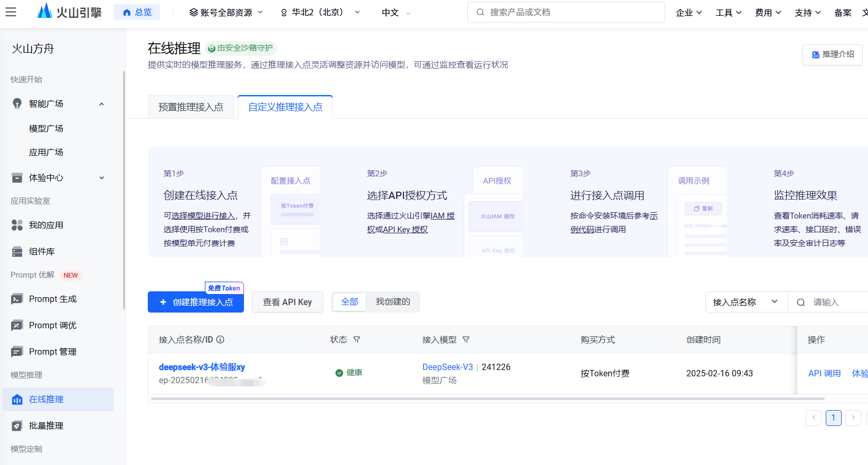Switch to the 预置推理接入点 tab
This screenshot has width=868, height=465.
pos(191,107)
